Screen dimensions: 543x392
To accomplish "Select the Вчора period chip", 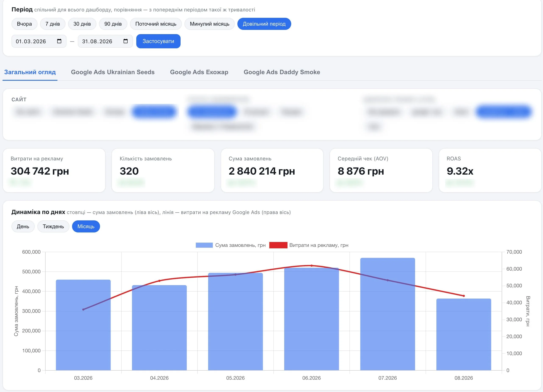I will coord(24,24).
